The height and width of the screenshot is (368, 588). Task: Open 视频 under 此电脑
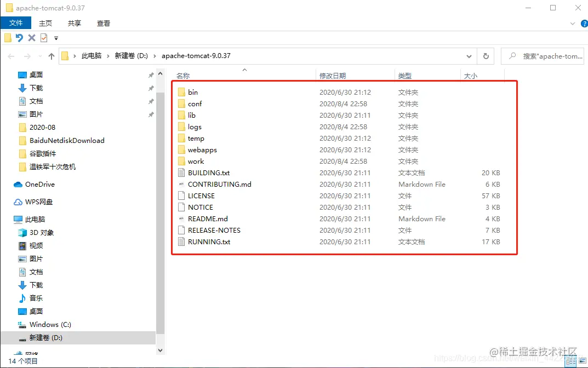pos(36,246)
